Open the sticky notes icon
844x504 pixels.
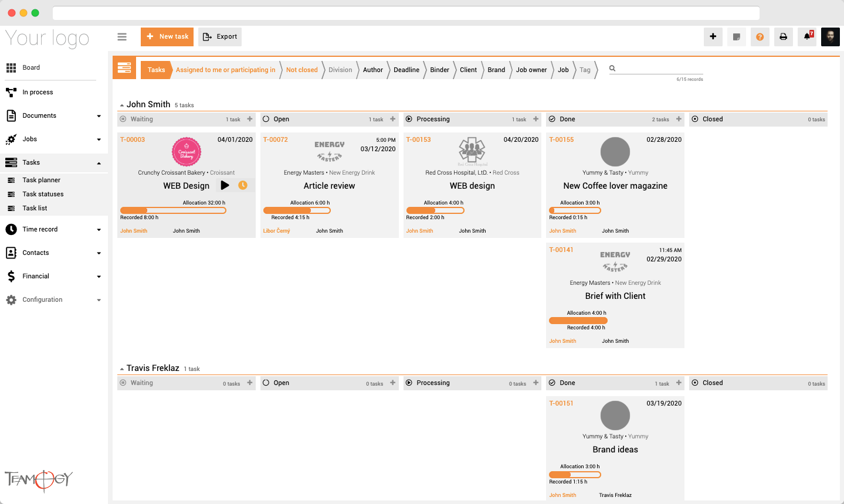pyautogui.click(x=737, y=36)
